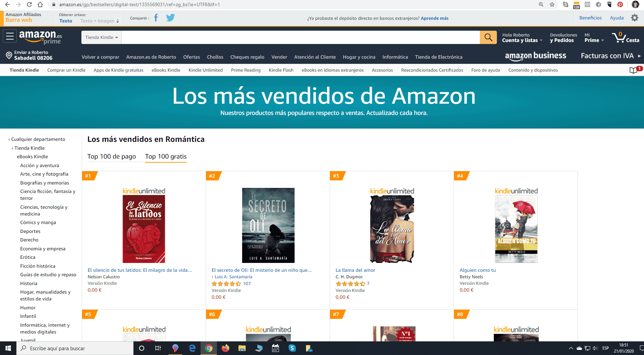The height and width of the screenshot is (355, 644).
Task: Share link via Twitter bird icon
Action: (x=170, y=18)
